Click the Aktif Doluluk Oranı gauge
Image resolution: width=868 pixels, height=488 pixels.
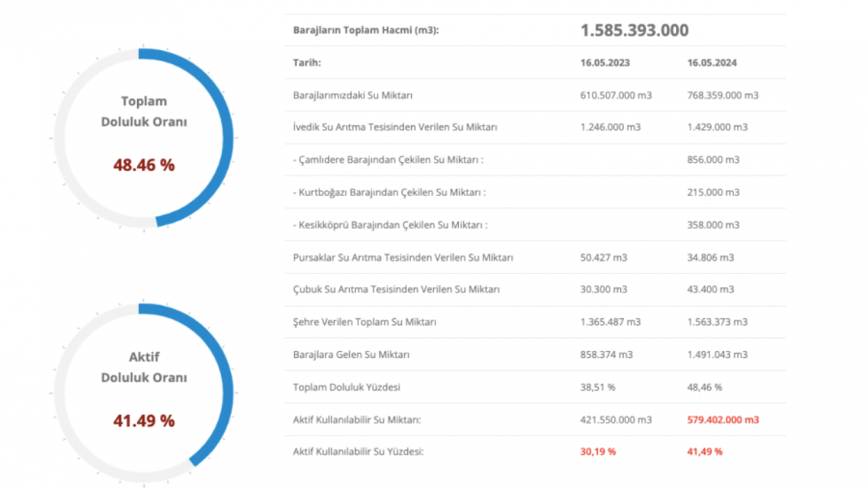coord(144,393)
